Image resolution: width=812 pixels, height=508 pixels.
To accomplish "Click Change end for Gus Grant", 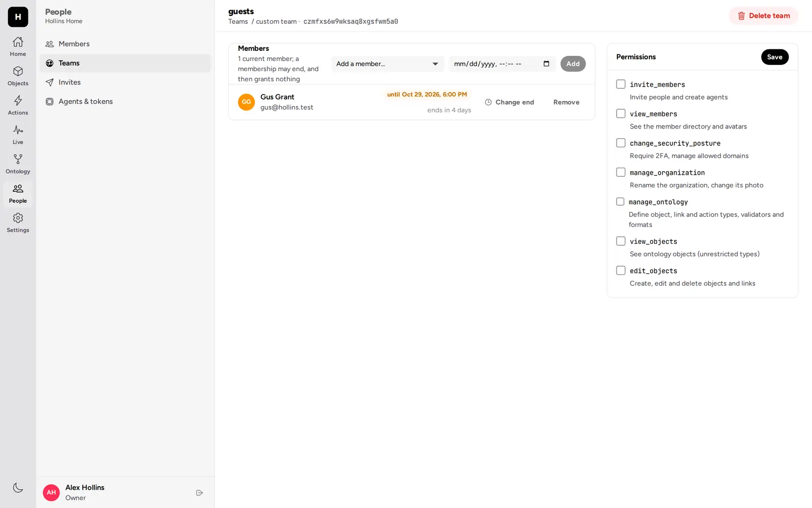I will point(510,102).
